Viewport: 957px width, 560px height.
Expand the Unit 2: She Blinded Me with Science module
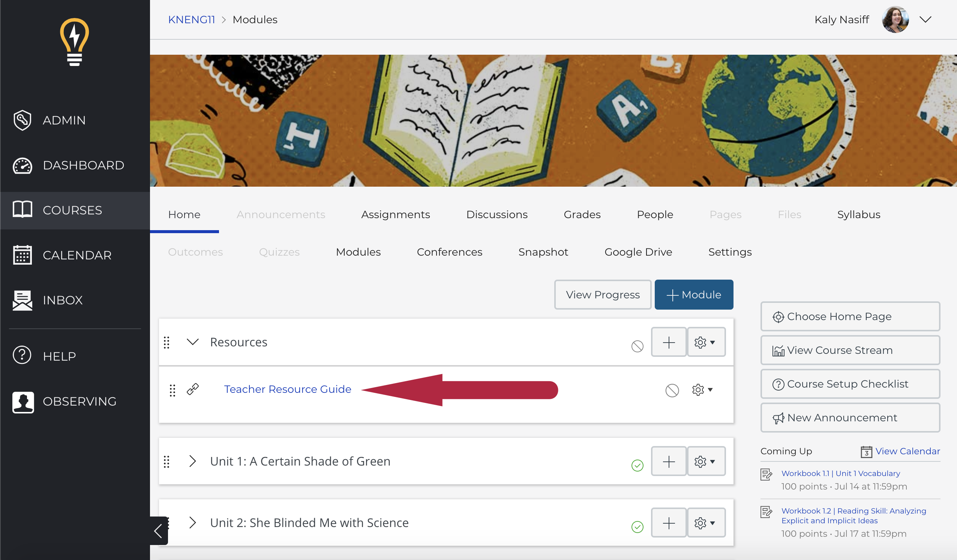tap(192, 523)
